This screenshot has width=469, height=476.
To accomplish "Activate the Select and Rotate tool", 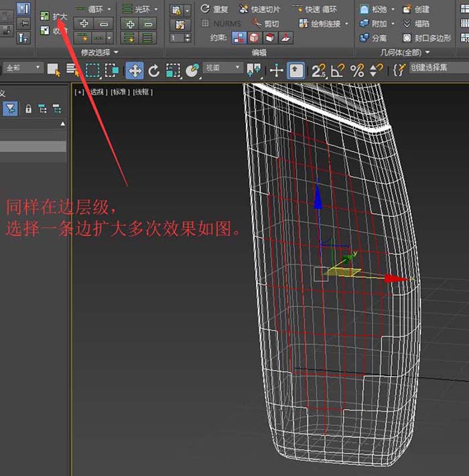I will [154, 70].
